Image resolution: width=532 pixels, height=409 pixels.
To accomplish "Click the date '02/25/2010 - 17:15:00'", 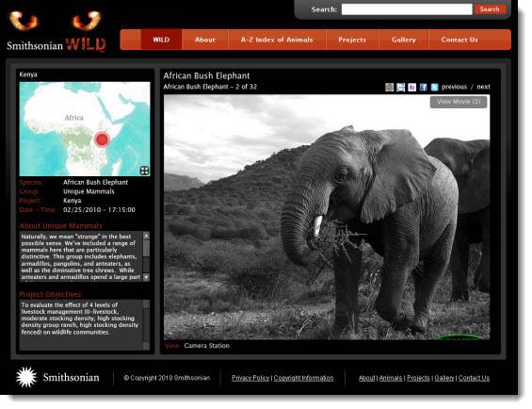I will click(99, 210).
